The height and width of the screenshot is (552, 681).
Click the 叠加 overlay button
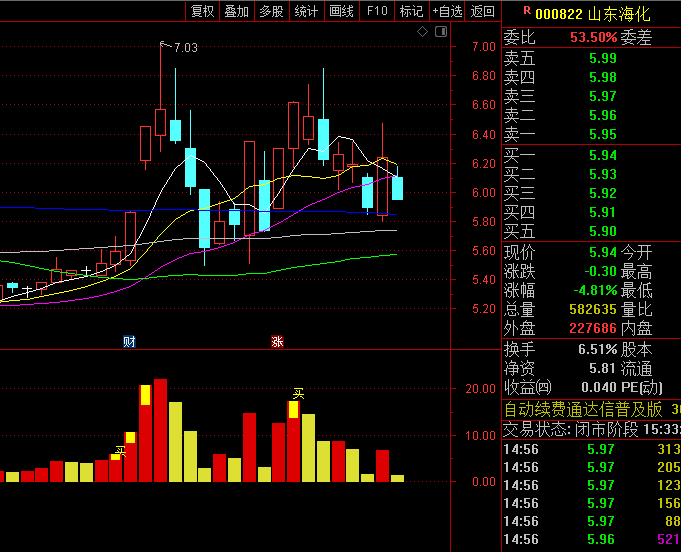pos(237,11)
